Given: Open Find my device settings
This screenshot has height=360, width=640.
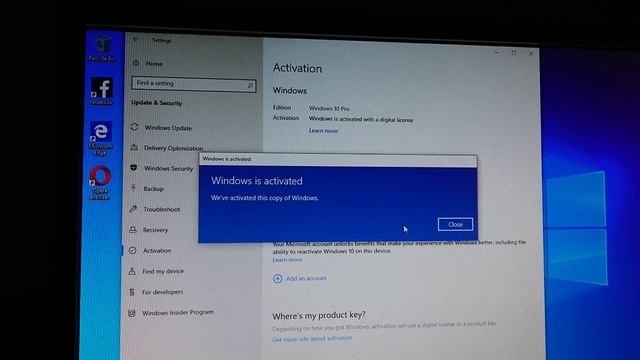Looking at the screenshot, I should click(163, 271).
